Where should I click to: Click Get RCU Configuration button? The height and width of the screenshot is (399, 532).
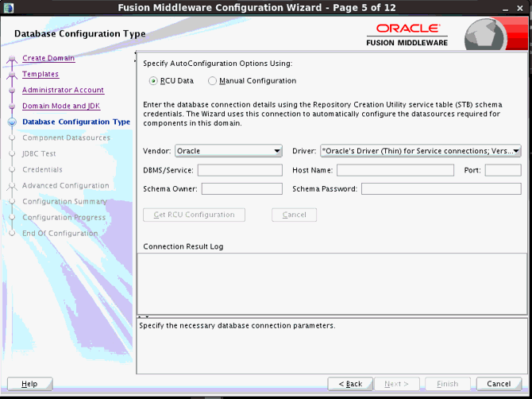click(x=194, y=215)
